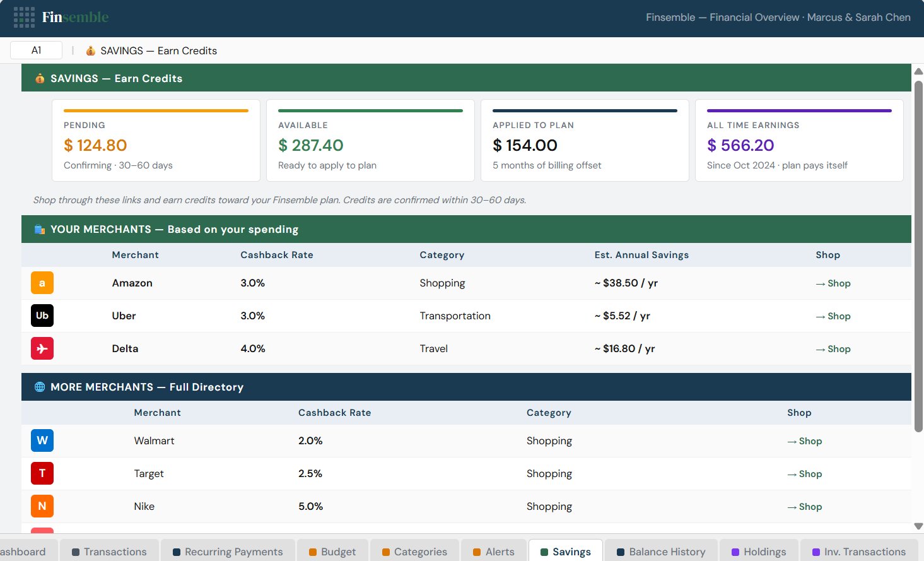Click the briefcase icon on Your Merchants header
This screenshot has width=924, height=561.
[40, 229]
